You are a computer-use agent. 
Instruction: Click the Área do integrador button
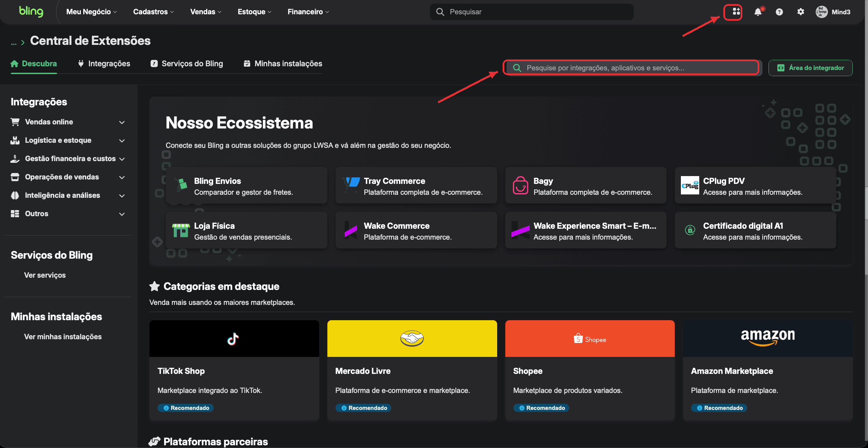[x=810, y=68]
